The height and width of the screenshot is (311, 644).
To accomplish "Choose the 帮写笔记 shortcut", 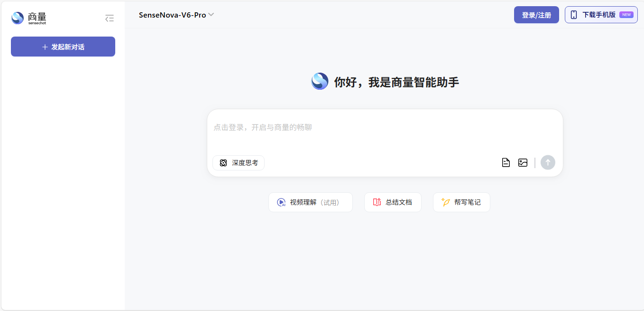I will coord(461,202).
